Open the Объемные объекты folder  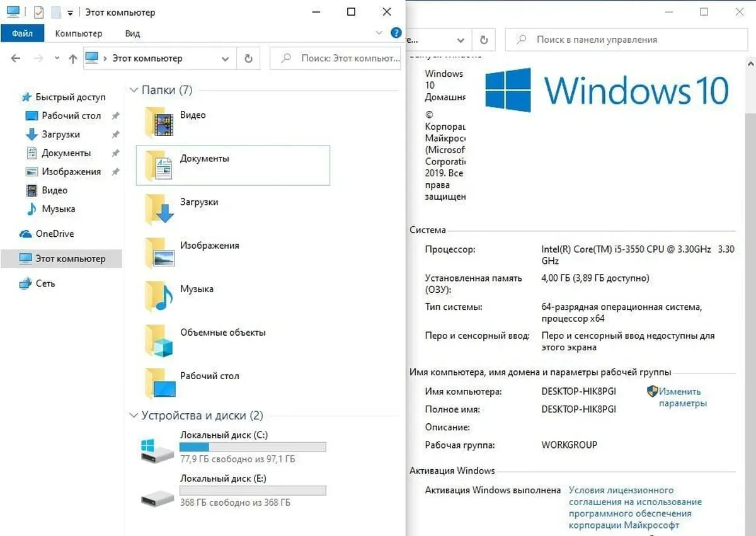[x=159, y=339]
